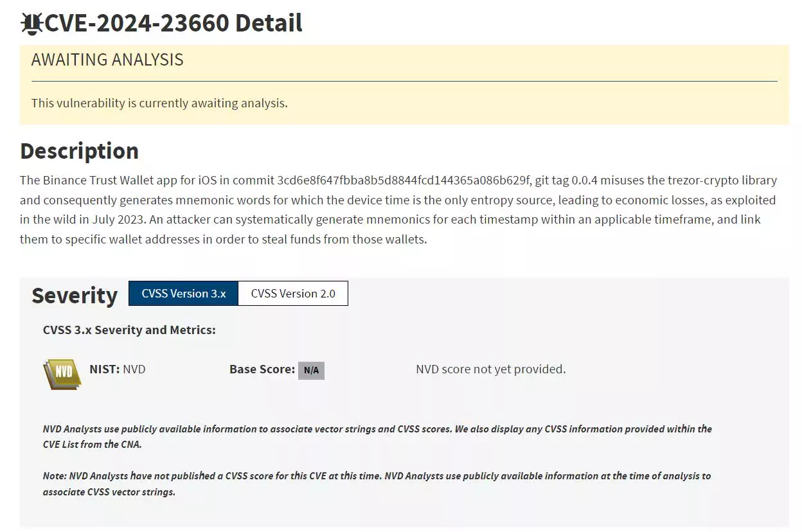Click 'NVD score not yet provided' text

(490, 369)
